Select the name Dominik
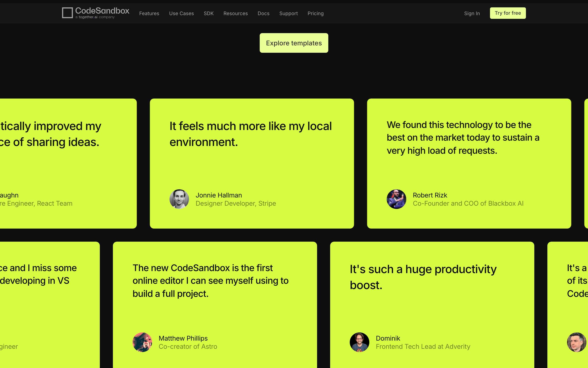 pos(388,338)
